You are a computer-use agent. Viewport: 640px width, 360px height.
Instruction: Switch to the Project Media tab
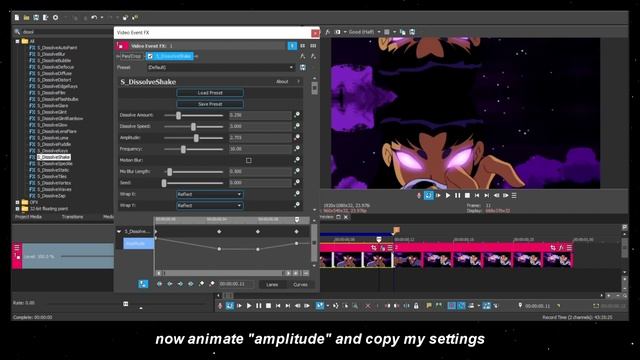(x=29, y=217)
